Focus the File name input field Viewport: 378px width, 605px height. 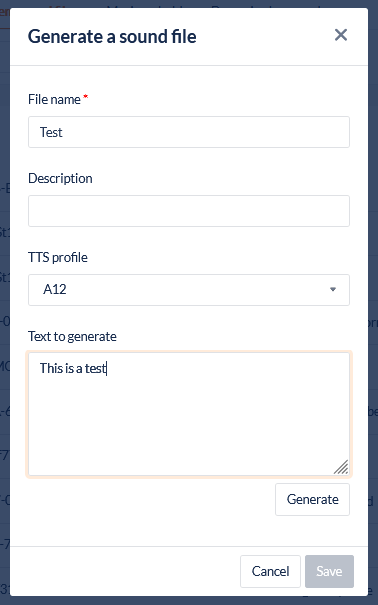coord(189,132)
